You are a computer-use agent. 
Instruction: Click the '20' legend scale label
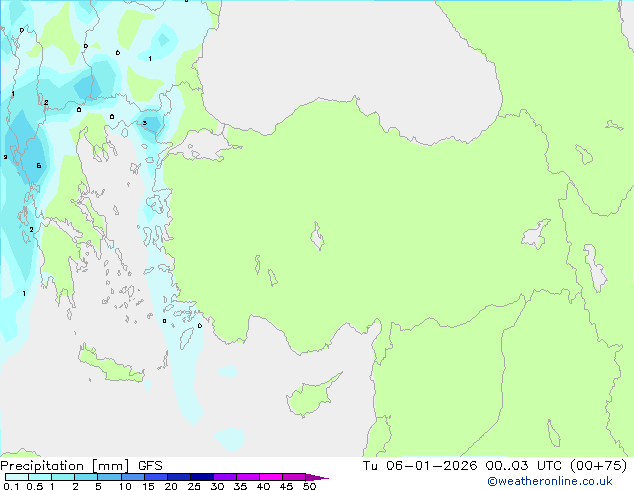pyautogui.click(x=171, y=486)
